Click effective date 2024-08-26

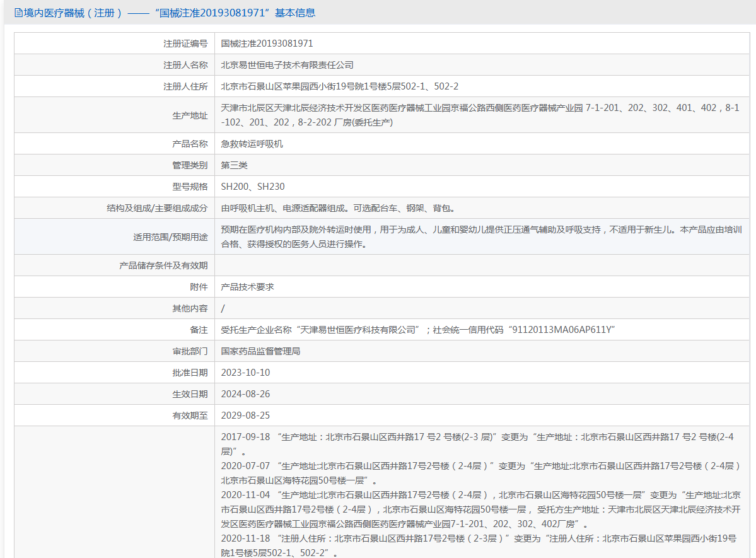click(x=245, y=394)
